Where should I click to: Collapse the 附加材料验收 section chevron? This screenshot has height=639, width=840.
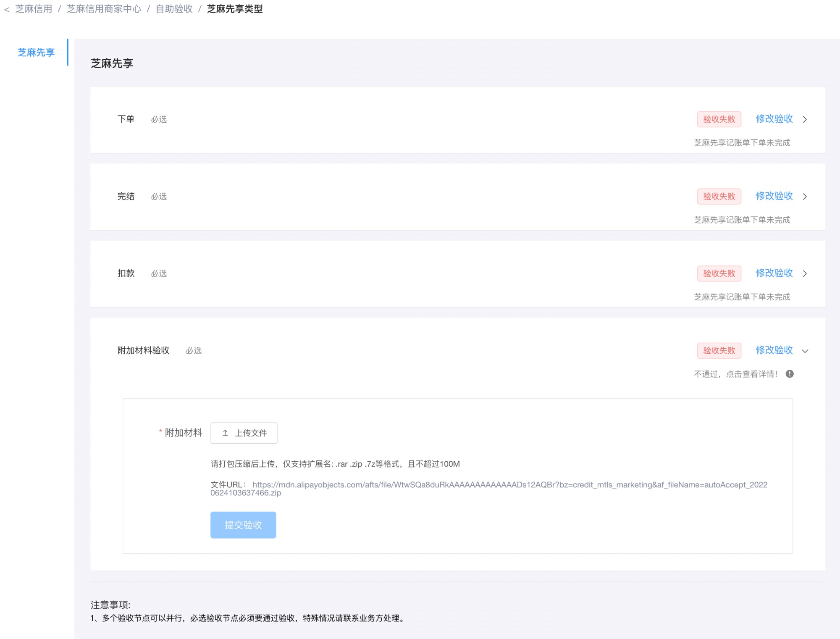[805, 351]
